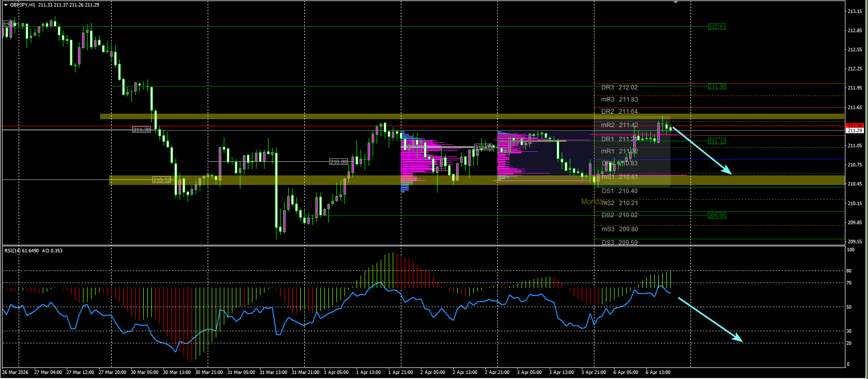
Task: Click the RSI scale value 70
Action: pos(849,283)
